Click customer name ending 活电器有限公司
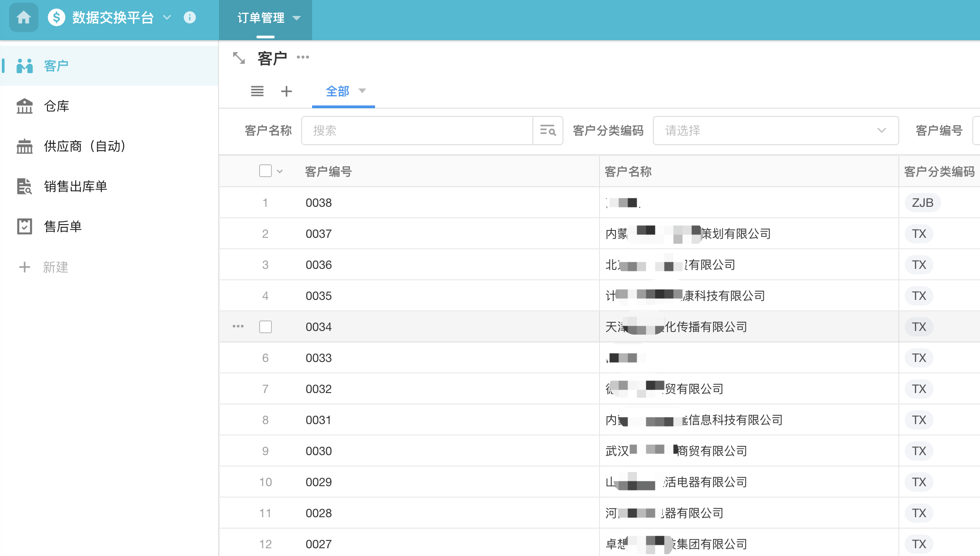 676,482
